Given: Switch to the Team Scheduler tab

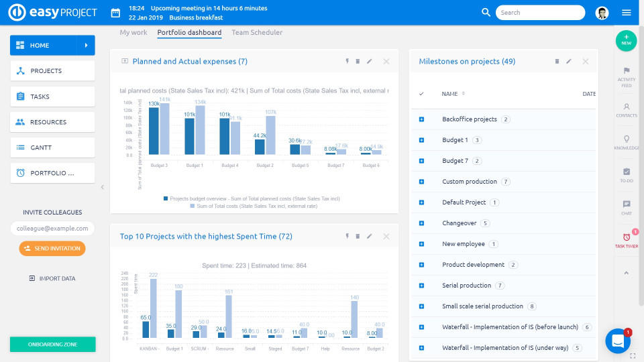Looking at the screenshot, I should 257,32.
